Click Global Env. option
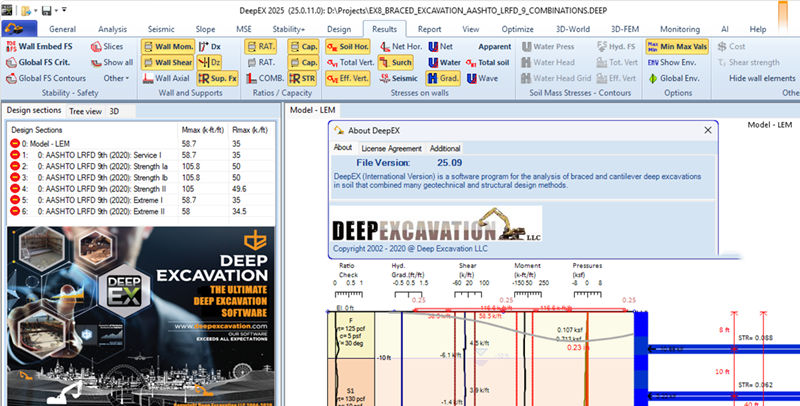 (673, 78)
